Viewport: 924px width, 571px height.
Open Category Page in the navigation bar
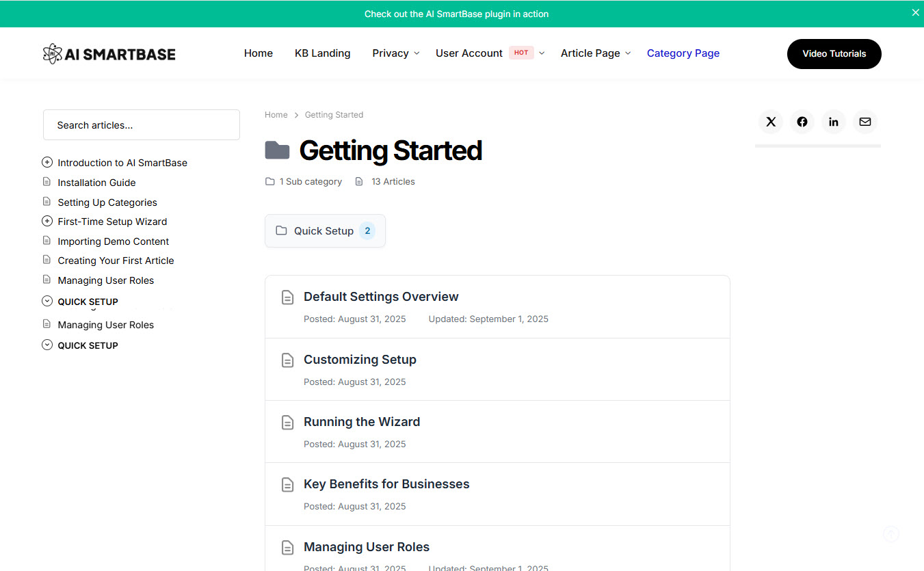click(x=683, y=53)
